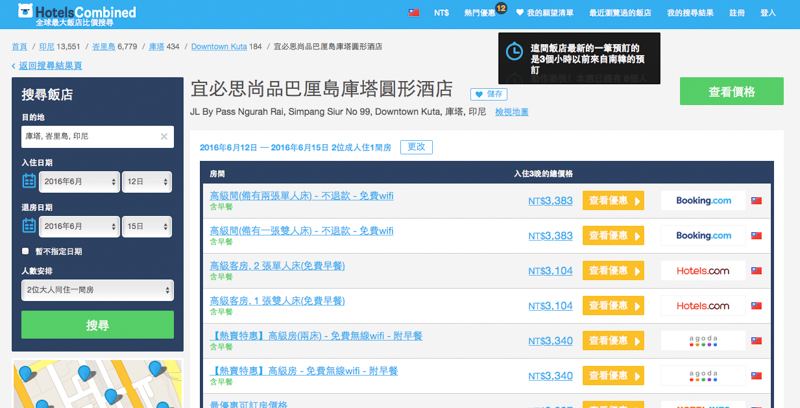Click 查看優惠 for 2 張單人床 Hotels.com room

613,271
